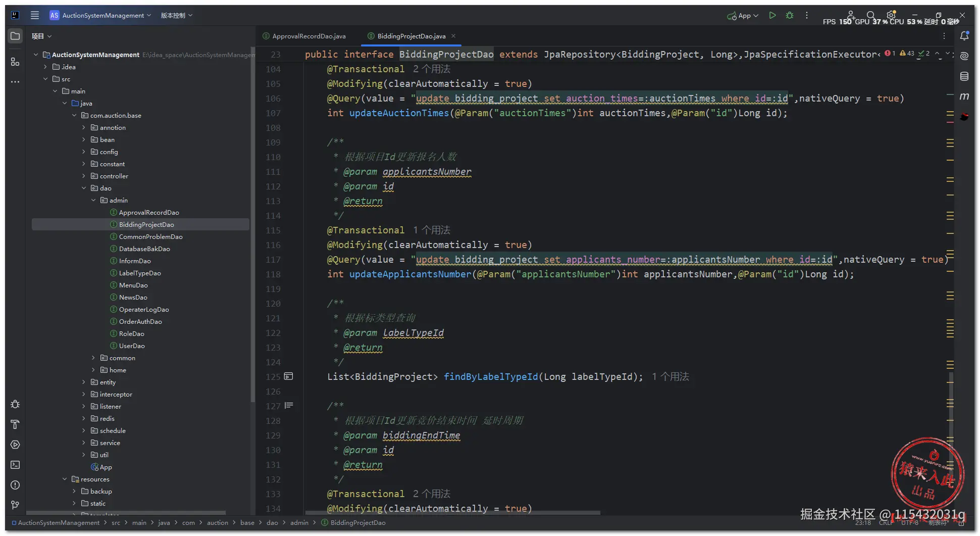The width and height of the screenshot is (980, 536).
Task: Collapse the dao package
Action: pyautogui.click(x=84, y=188)
